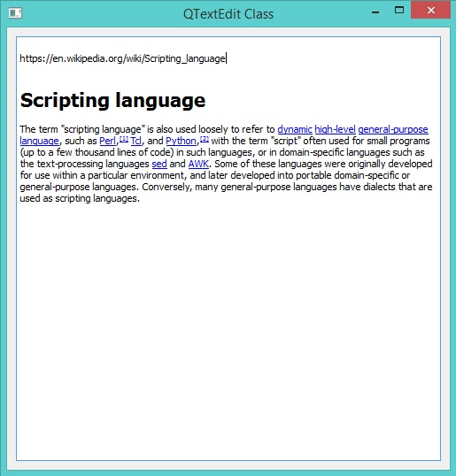
Task: Follow the 'Python' hyperlink
Action: point(181,141)
